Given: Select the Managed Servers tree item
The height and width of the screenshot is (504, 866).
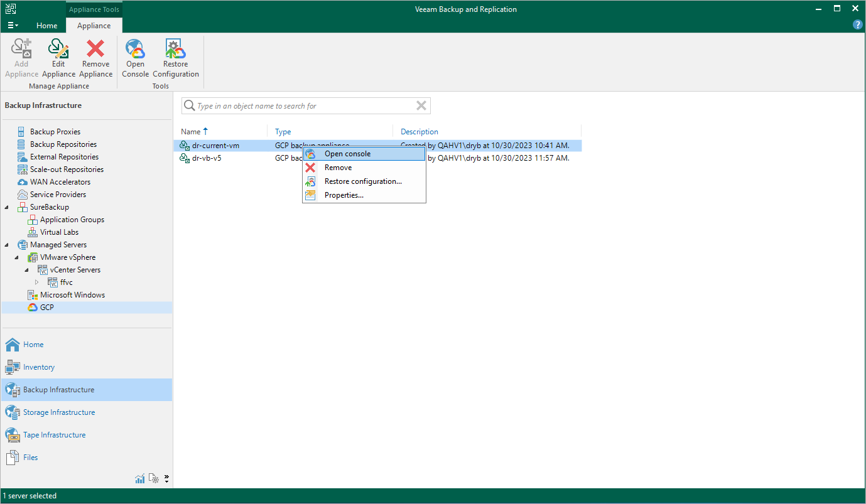Looking at the screenshot, I should coord(58,245).
